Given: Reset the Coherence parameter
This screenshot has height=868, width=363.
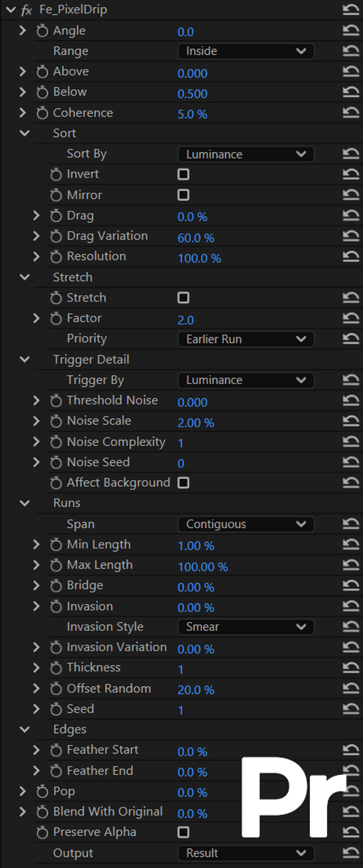Looking at the screenshot, I should [351, 113].
